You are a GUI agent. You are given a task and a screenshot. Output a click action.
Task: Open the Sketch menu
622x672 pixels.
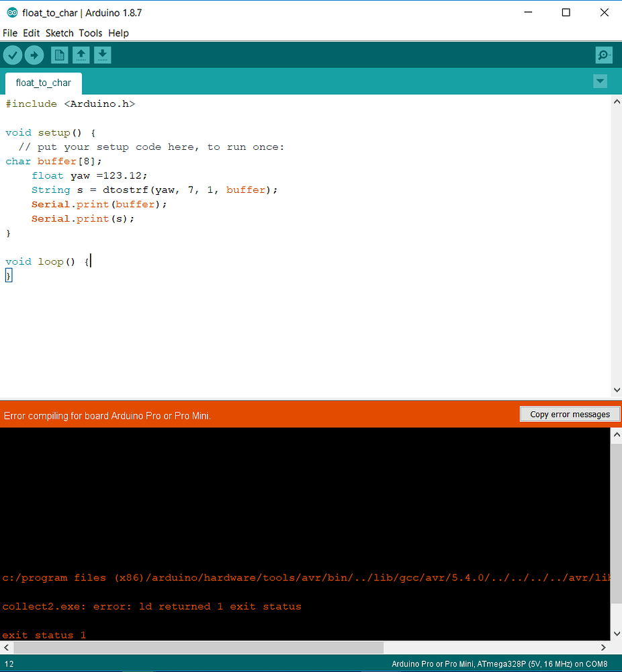point(59,33)
